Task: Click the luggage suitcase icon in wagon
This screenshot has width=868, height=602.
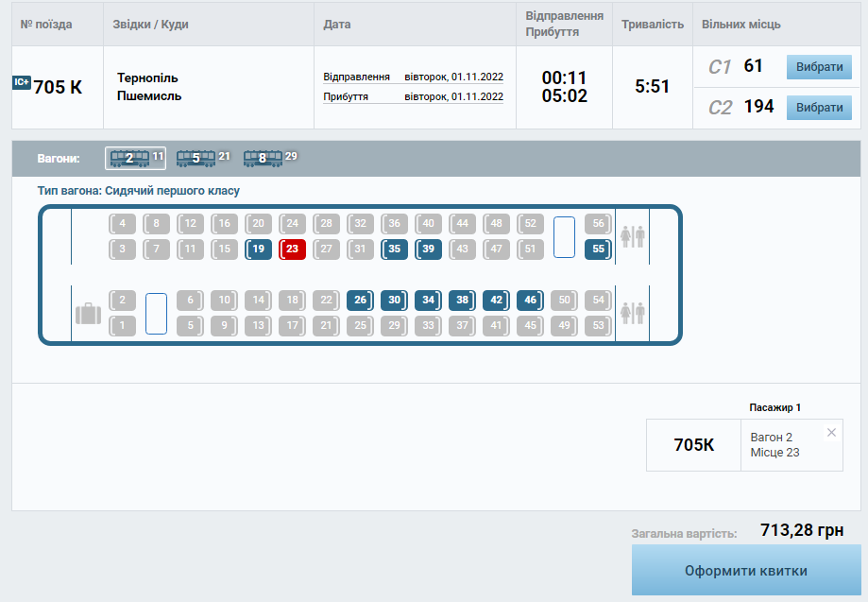Action: (88, 314)
